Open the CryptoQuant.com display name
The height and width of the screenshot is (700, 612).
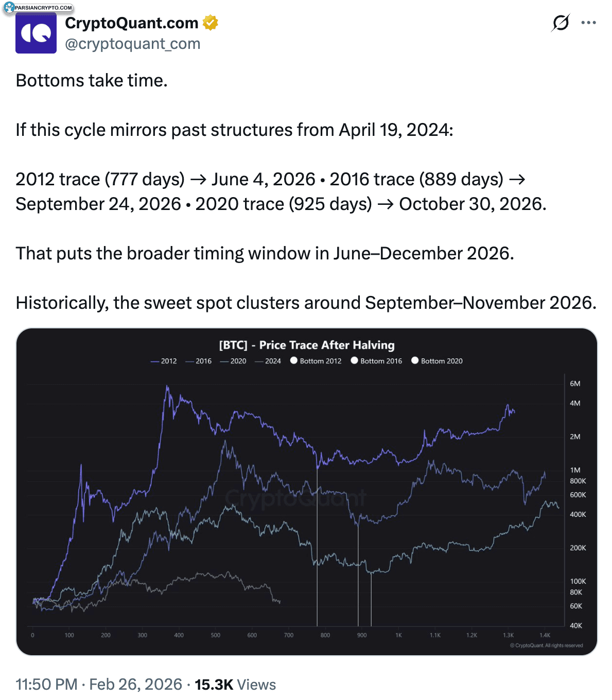pos(132,23)
